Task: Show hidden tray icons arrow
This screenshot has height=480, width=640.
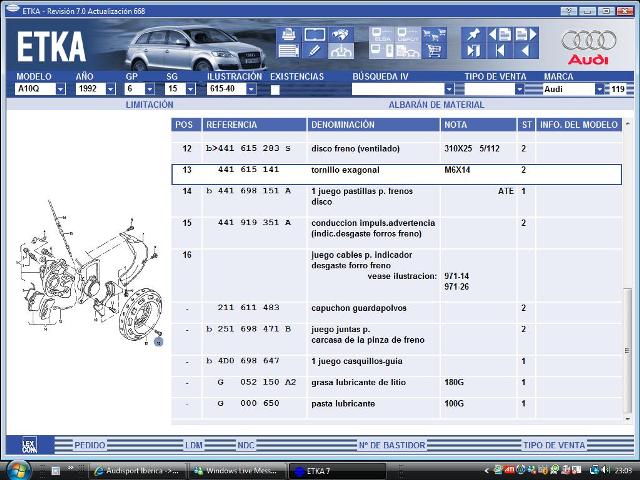Action: click(487, 471)
